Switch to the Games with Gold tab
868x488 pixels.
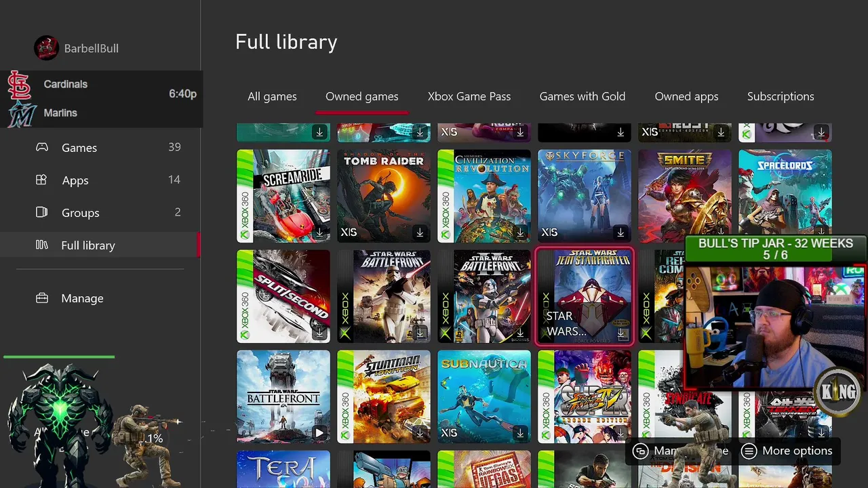(x=583, y=96)
